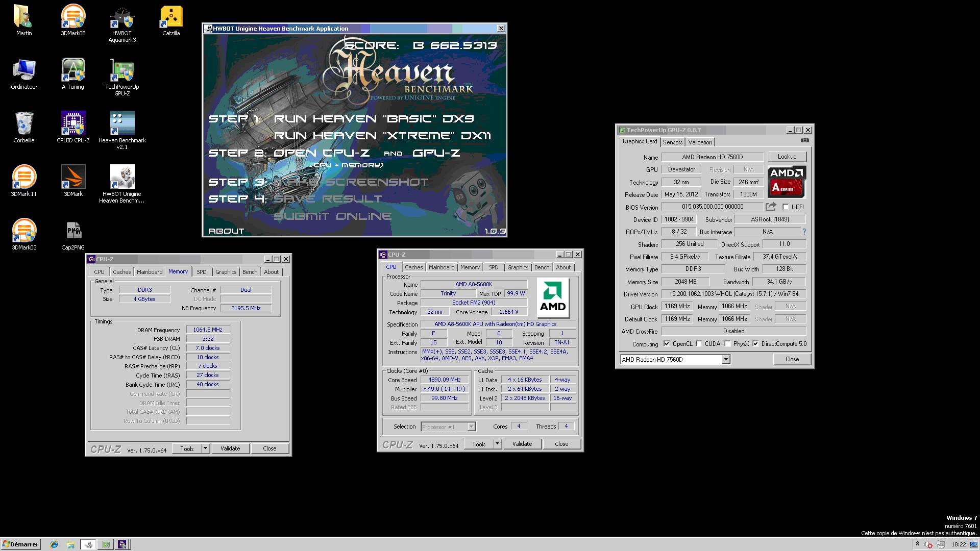Click DRAM Frequency value 1064.5 MHz
This screenshot has height=551, width=980.
[x=208, y=330]
